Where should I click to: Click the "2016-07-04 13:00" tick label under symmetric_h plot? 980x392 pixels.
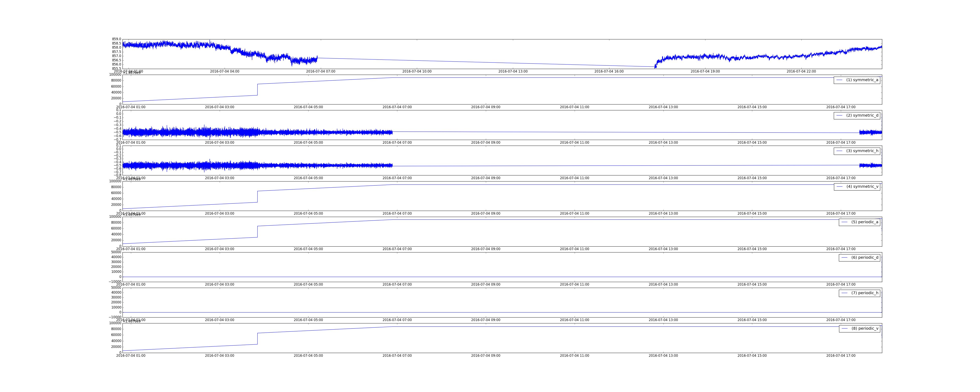663,178
